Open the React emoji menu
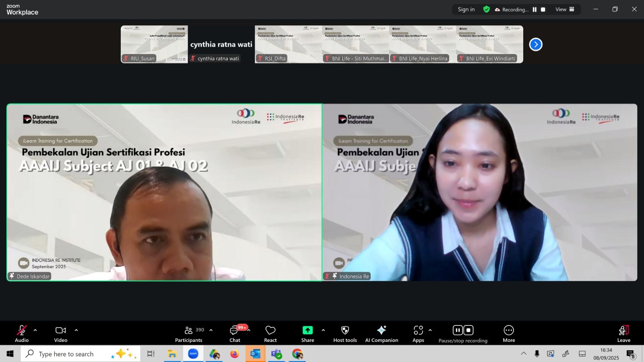644x362 pixels. pos(270,333)
